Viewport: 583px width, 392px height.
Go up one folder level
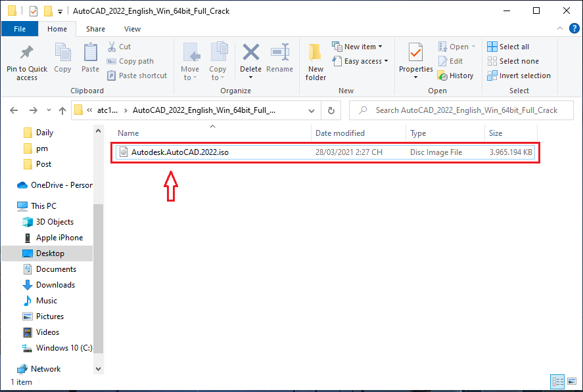tap(62, 110)
